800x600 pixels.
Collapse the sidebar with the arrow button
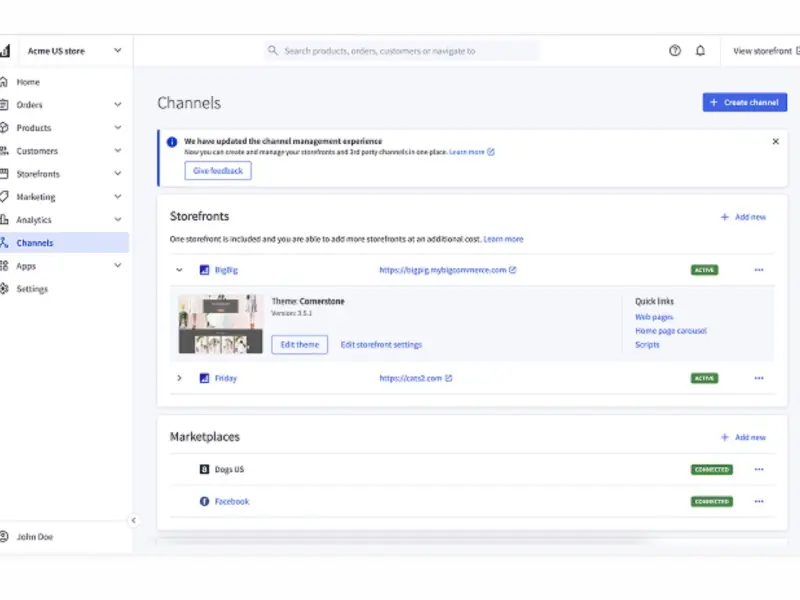coord(134,520)
